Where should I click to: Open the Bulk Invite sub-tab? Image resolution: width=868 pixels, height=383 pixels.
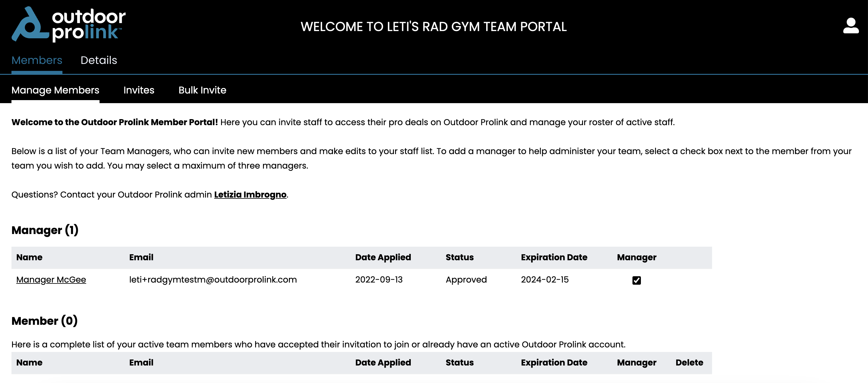(202, 90)
